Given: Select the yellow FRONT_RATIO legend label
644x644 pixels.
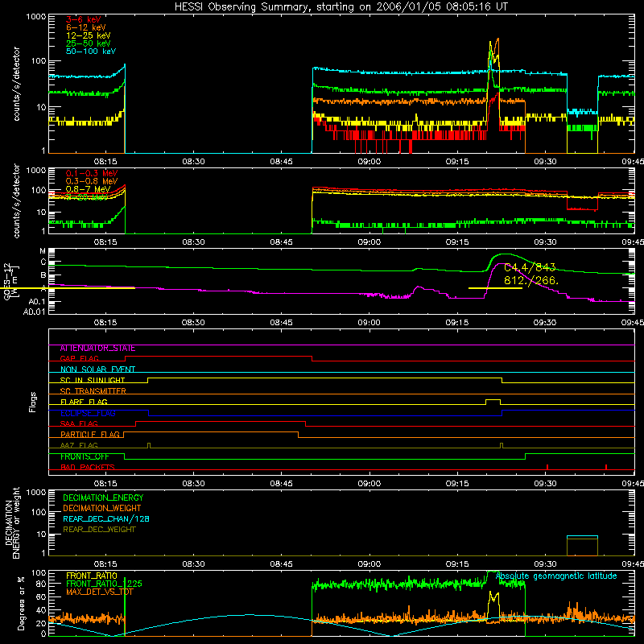Looking at the screenshot, I should pyautogui.click(x=92, y=576).
